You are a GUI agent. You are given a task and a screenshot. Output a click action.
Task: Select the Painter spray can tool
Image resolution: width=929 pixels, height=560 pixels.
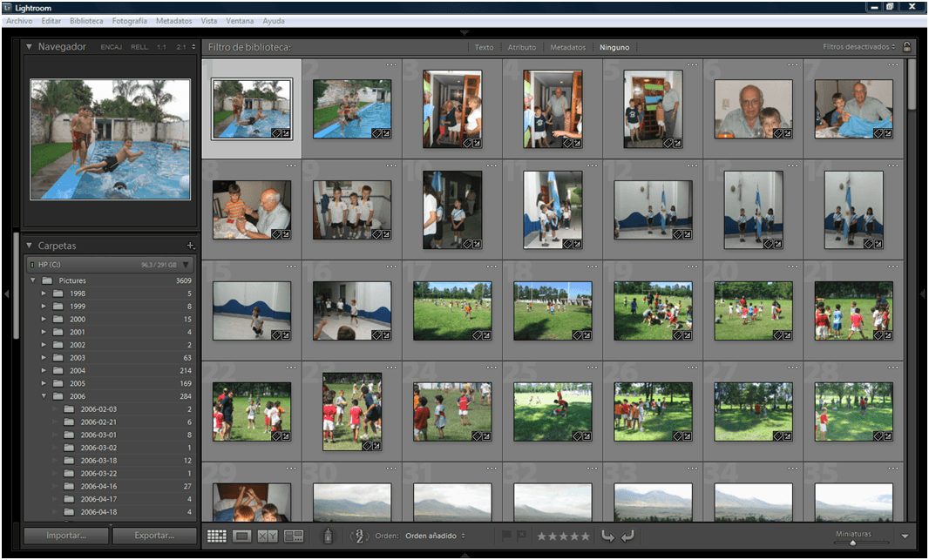pyautogui.click(x=328, y=536)
